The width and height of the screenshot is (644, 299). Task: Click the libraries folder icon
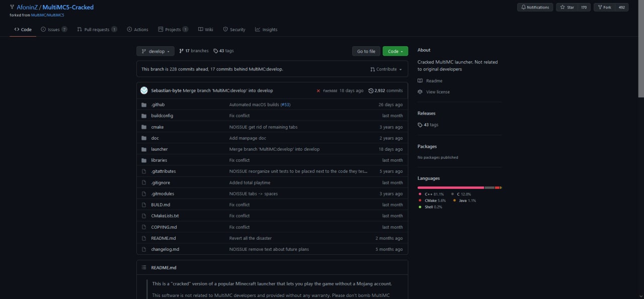tap(144, 160)
